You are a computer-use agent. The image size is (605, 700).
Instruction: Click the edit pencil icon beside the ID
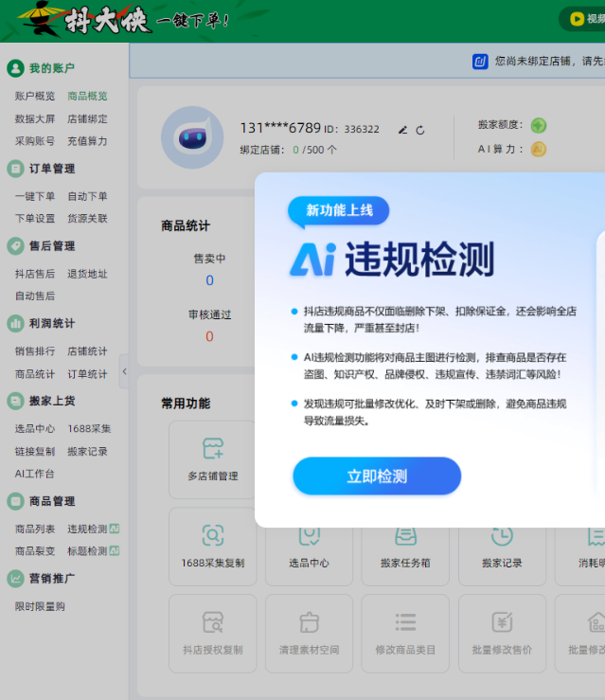click(x=403, y=130)
